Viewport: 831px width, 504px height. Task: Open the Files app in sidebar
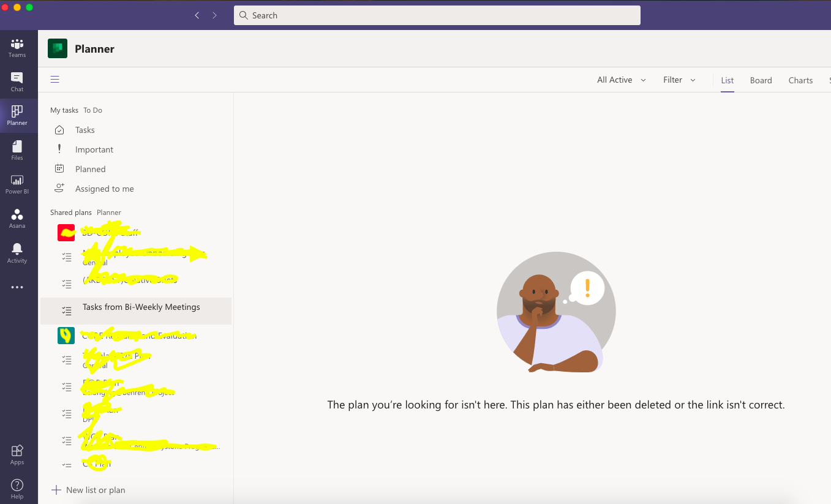[17, 150]
